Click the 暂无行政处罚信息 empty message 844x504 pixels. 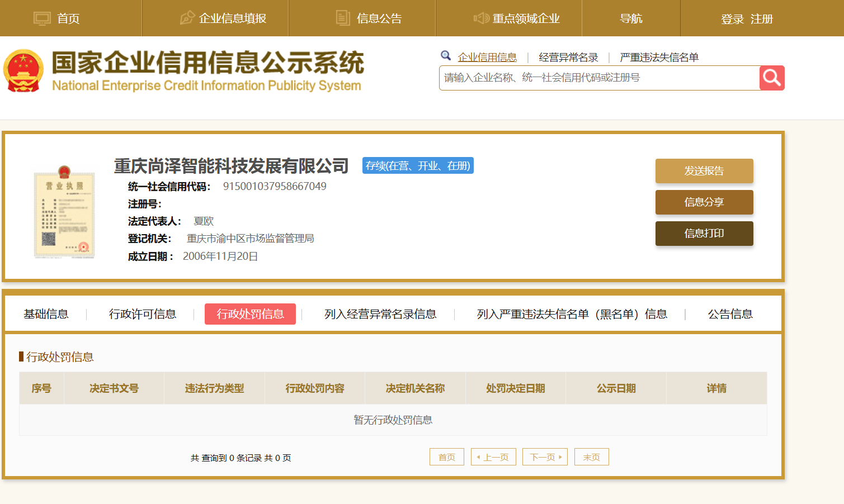(393, 420)
